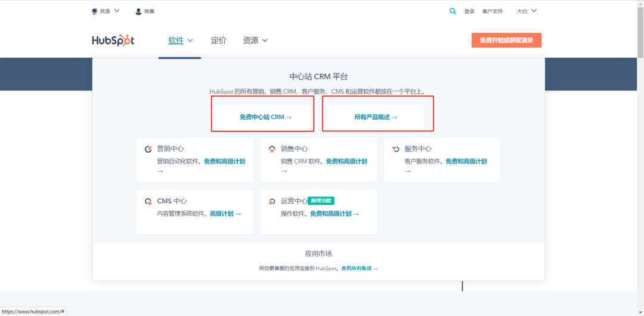Click the scrollbar up arrow
The width and height of the screenshot is (644, 316).
(640, 4)
